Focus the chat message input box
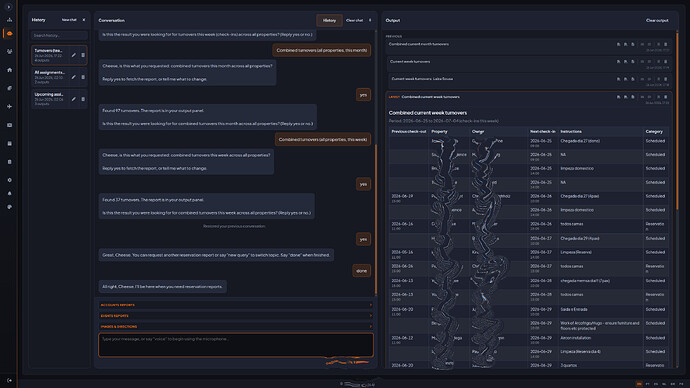The image size is (690, 388). 236,345
